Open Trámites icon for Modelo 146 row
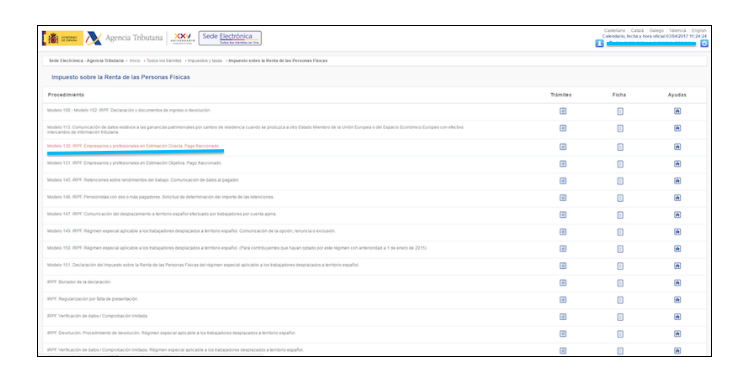Screen dimensions: 754x389 click(x=563, y=198)
